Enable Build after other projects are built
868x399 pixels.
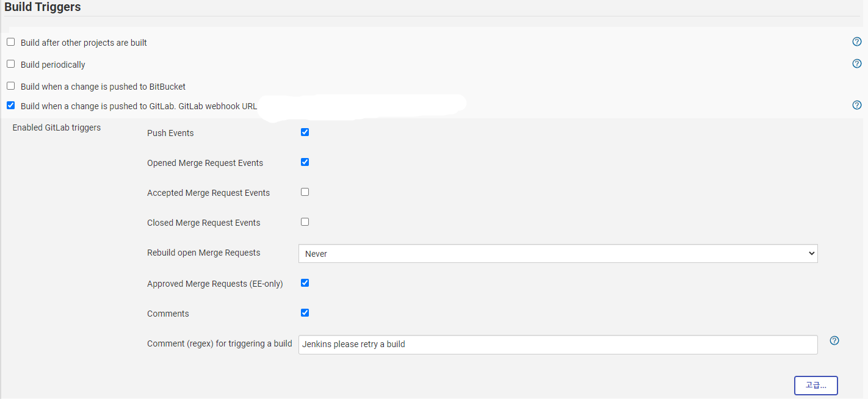10,42
